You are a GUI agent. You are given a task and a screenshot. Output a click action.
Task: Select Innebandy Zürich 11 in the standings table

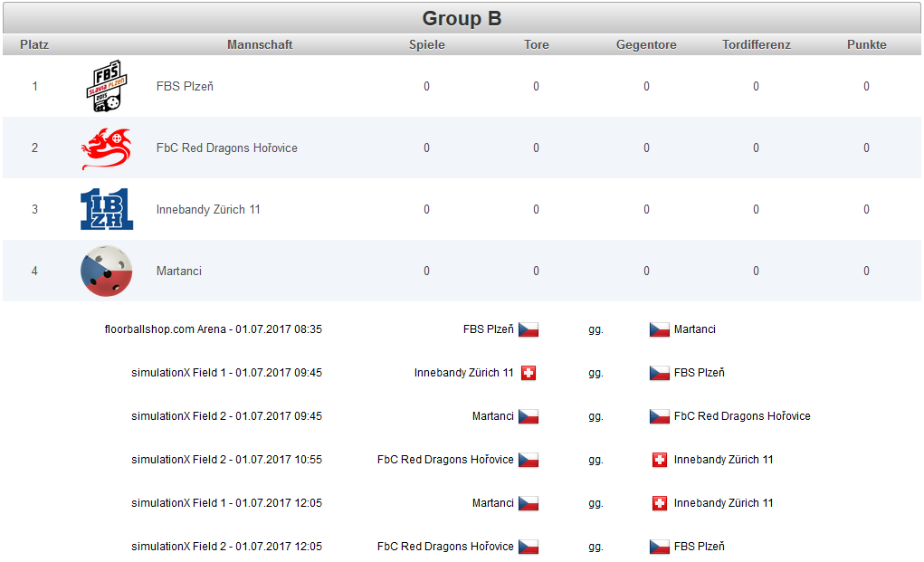click(208, 210)
